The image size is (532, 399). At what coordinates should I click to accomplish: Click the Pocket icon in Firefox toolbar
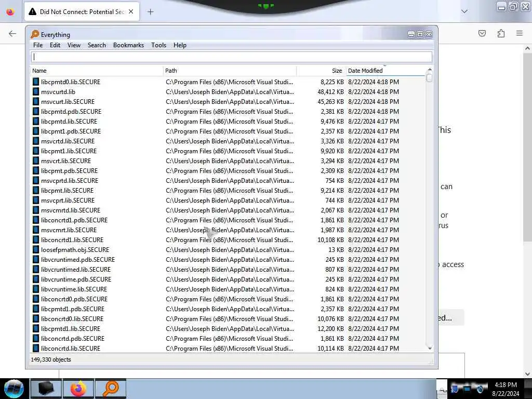click(x=482, y=33)
